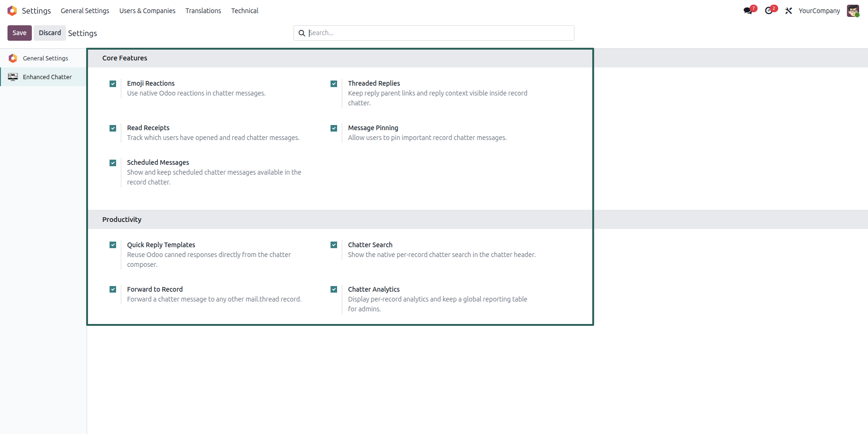The height and width of the screenshot is (434, 868).
Task: Click the Forward to Record label
Action: coord(155,289)
